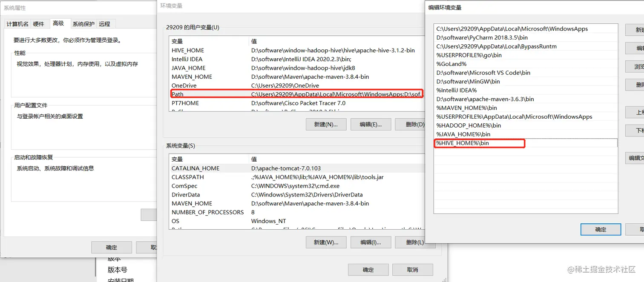Select the Microsoft VS Code\bin path entry
The image size is (644, 282).
(526, 73)
